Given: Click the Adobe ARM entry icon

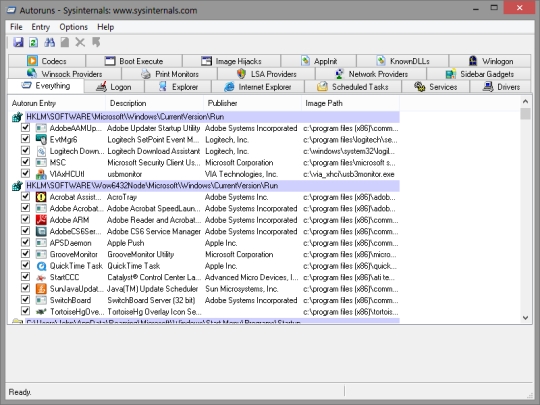Looking at the screenshot, I should (x=41, y=220).
